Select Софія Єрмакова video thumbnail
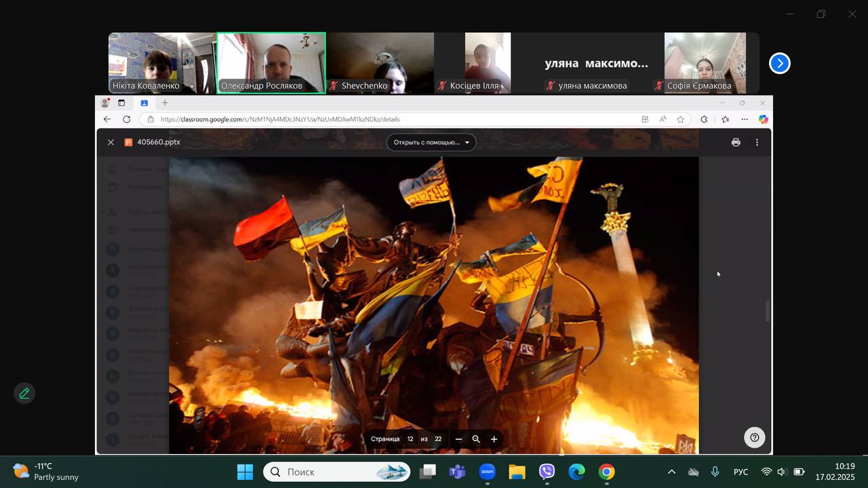The width and height of the screenshot is (868, 488). 705,63
